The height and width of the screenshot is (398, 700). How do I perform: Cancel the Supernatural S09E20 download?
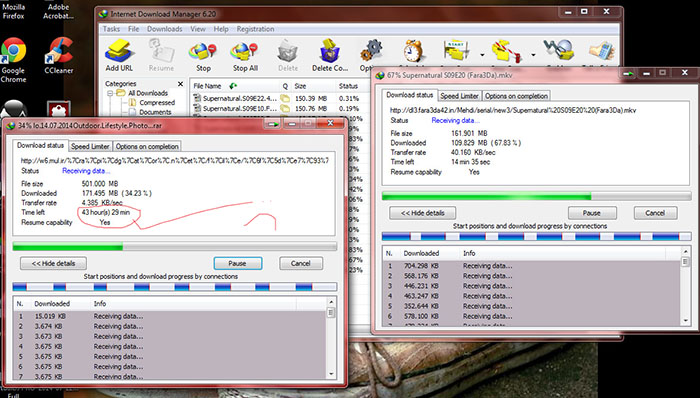(x=655, y=213)
